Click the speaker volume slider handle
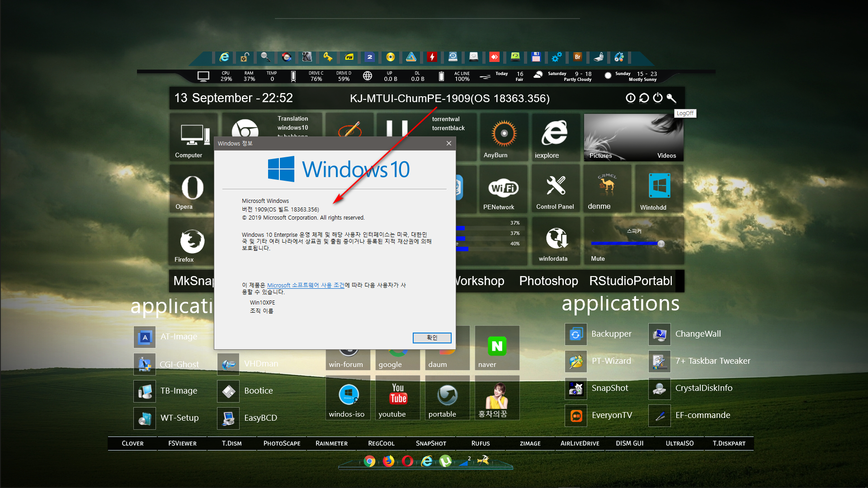 pos(661,244)
